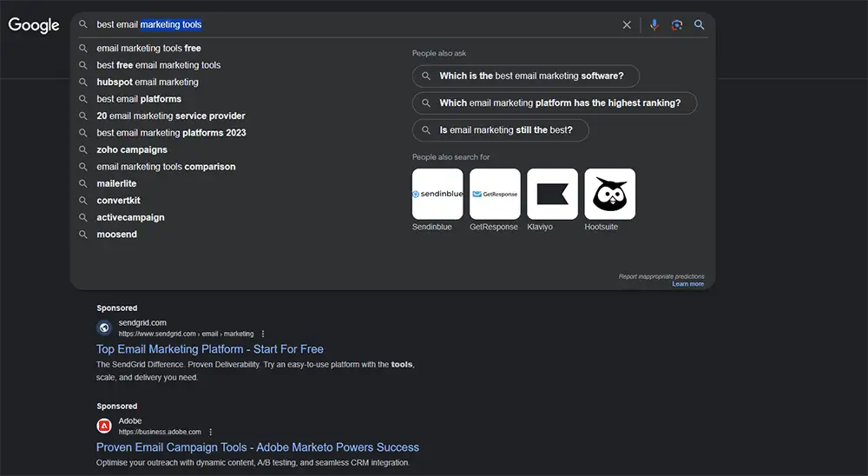Ask 'Is email marketing still the best?'

501,130
